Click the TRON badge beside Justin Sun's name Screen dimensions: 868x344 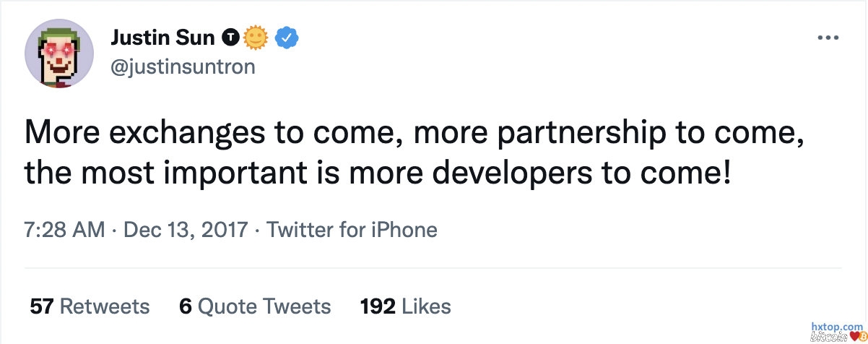[230, 36]
